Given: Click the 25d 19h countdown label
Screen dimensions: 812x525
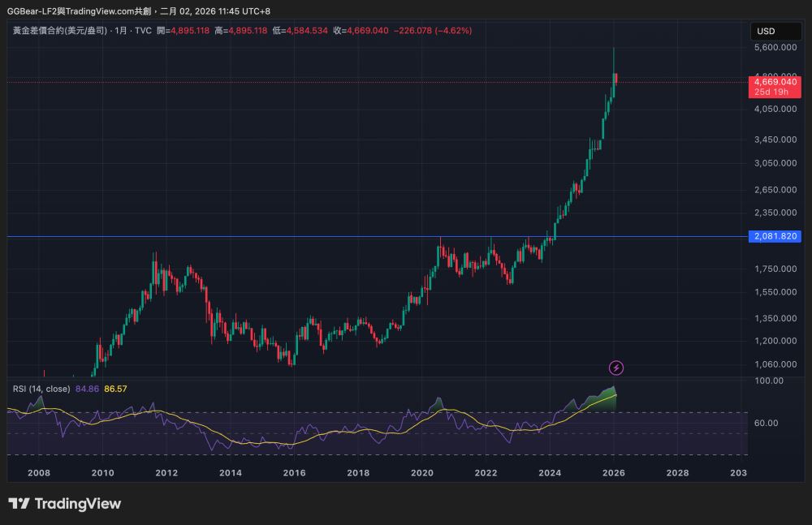Looking at the screenshot, I should click(x=773, y=92).
